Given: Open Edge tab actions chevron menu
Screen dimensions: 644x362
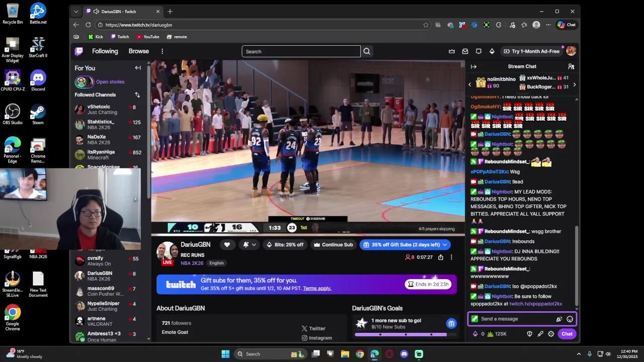Looking at the screenshot, I should click(76, 11).
